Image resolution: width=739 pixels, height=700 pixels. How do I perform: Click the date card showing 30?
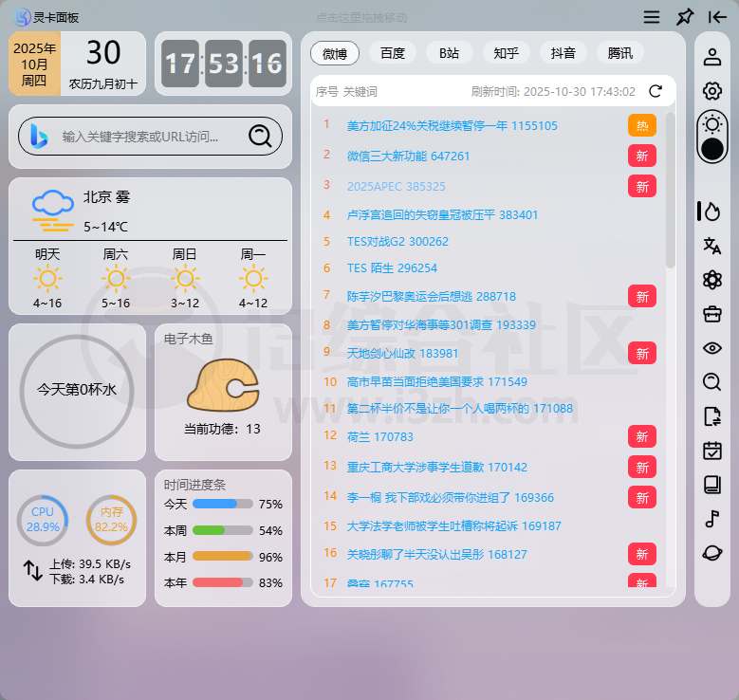coord(77,64)
